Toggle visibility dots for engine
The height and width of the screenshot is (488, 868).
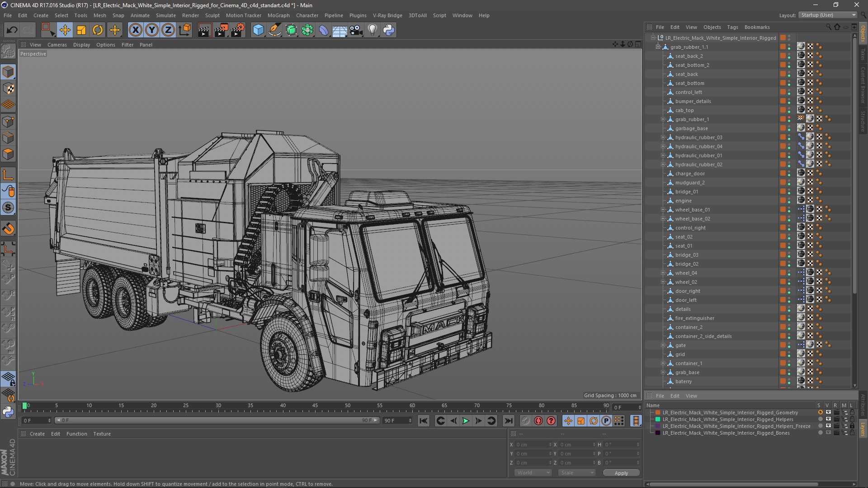coord(789,201)
